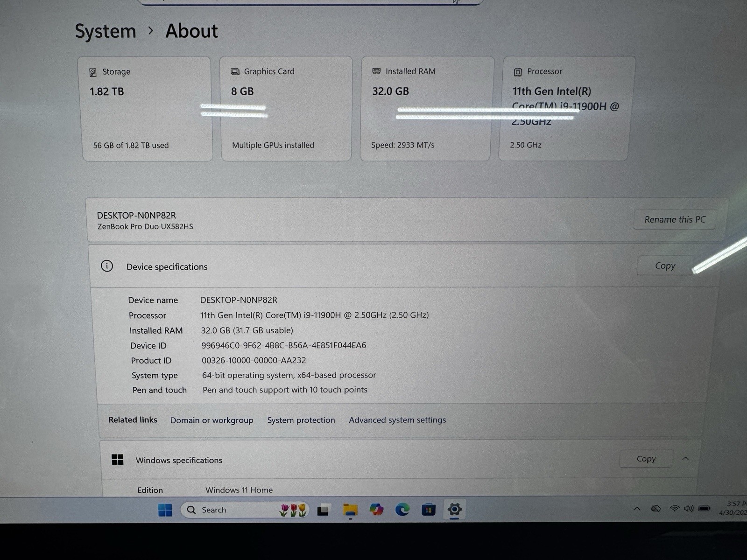Click 'ZenBook Pro Duo UX582HS' model text
The height and width of the screenshot is (560, 747).
pyautogui.click(x=145, y=226)
